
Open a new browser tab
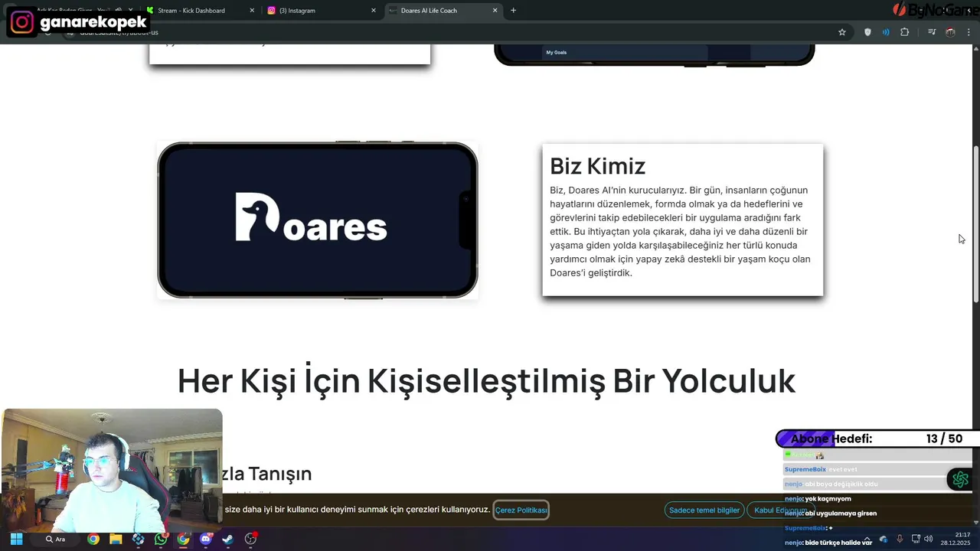pos(513,11)
